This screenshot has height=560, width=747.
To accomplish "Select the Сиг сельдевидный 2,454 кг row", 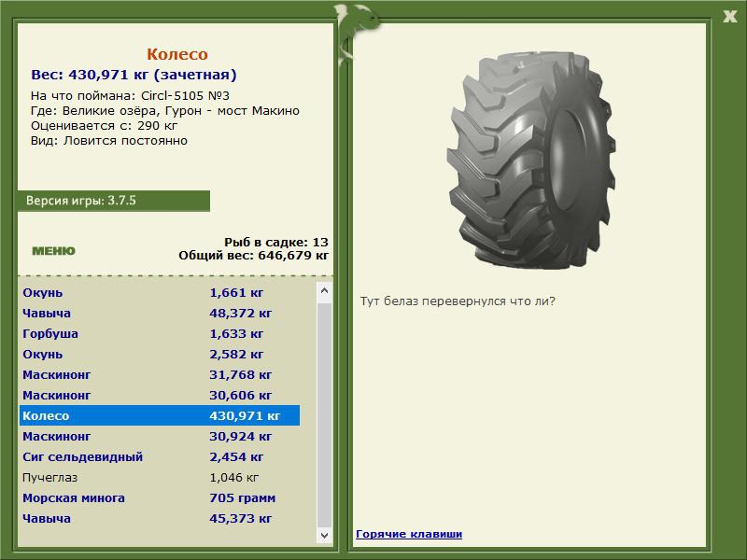I will (160, 456).
